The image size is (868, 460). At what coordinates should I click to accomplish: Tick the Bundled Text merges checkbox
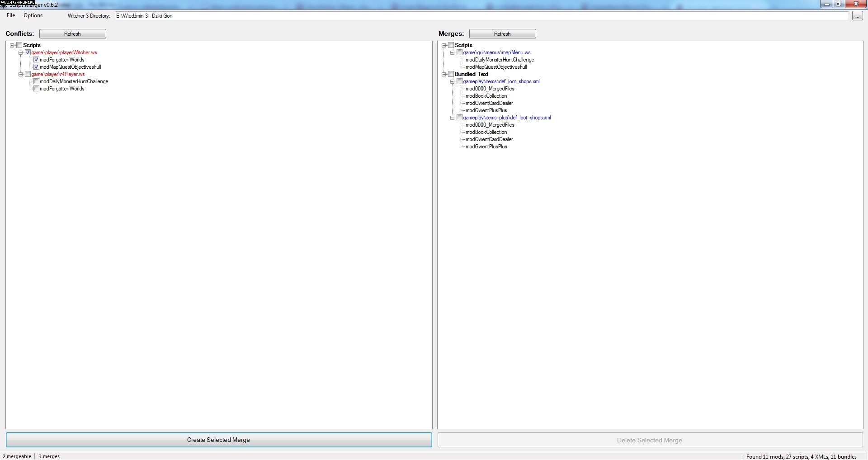point(451,74)
